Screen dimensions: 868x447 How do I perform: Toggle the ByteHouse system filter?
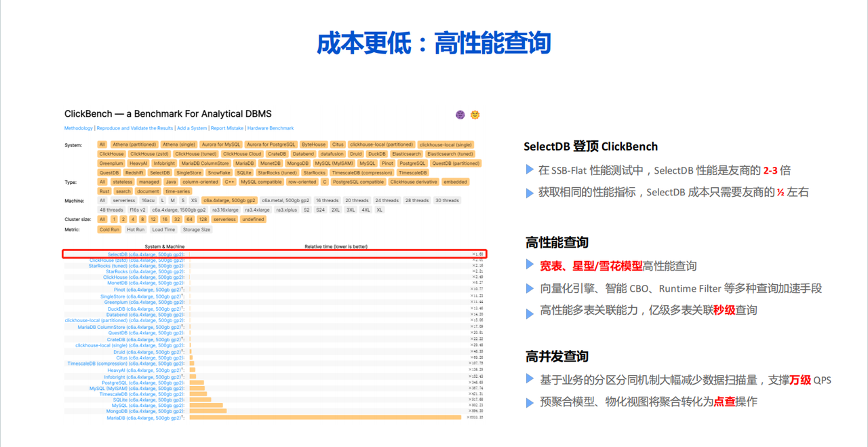coord(314,144)
